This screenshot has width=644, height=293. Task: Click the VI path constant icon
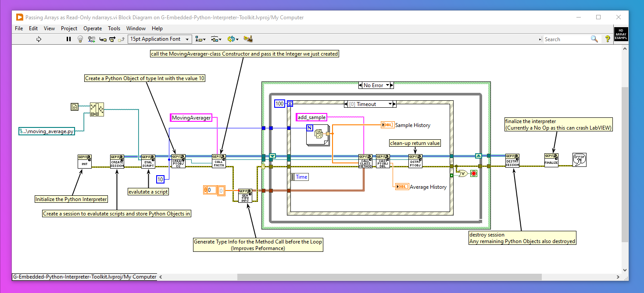pyautogui.click(x=75, y=106)
